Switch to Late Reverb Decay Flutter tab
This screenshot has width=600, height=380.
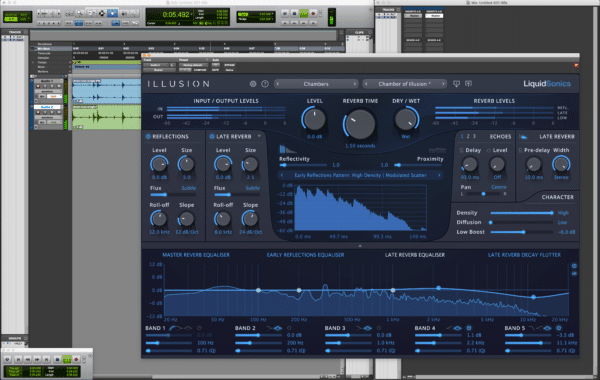tap(524, 255)
